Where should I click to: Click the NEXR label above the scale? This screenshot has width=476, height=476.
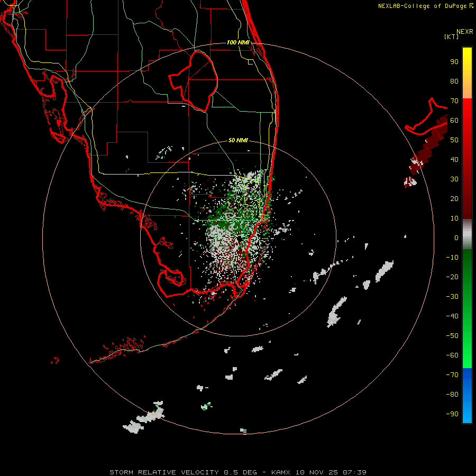pyautogui.click(x=464, y=32)
